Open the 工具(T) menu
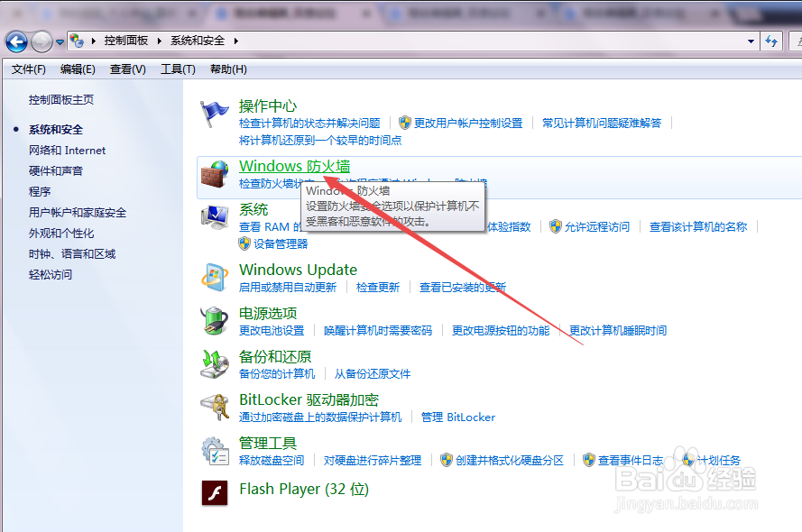The image size is (802, 532). point(178,69)
